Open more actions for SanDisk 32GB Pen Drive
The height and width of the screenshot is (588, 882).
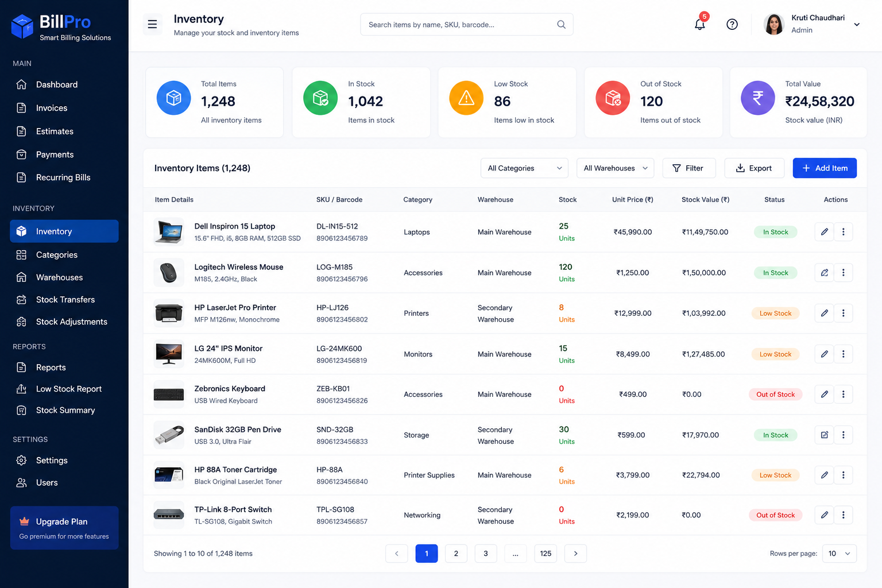(x=843, y=435)
